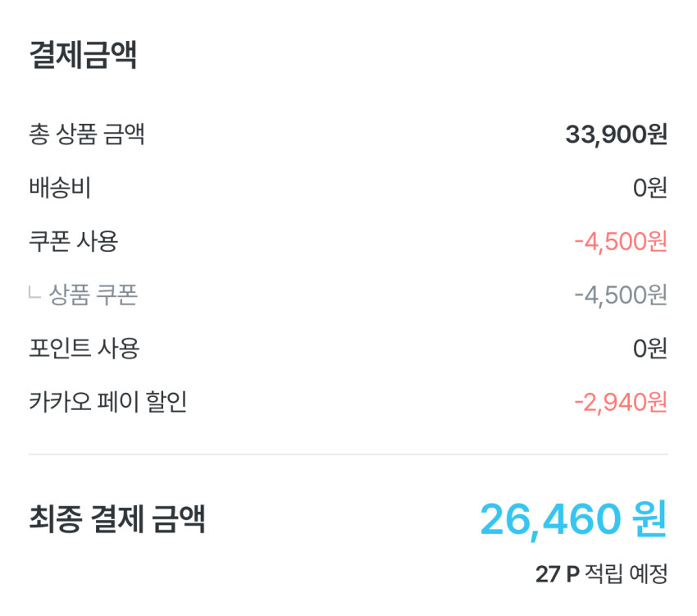Click the -2,940원 Kakao Pay discount amount

click(621, 402)
